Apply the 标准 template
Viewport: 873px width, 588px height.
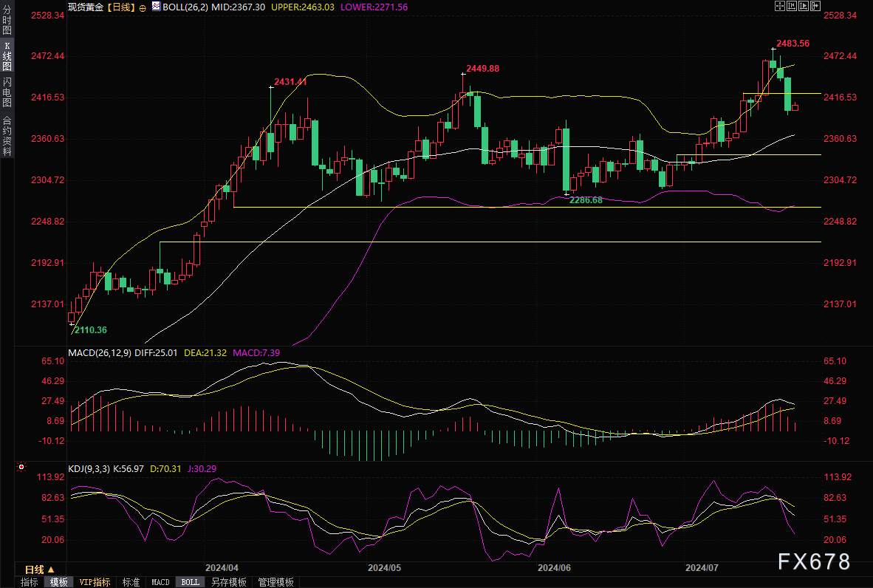click(131, 582)
